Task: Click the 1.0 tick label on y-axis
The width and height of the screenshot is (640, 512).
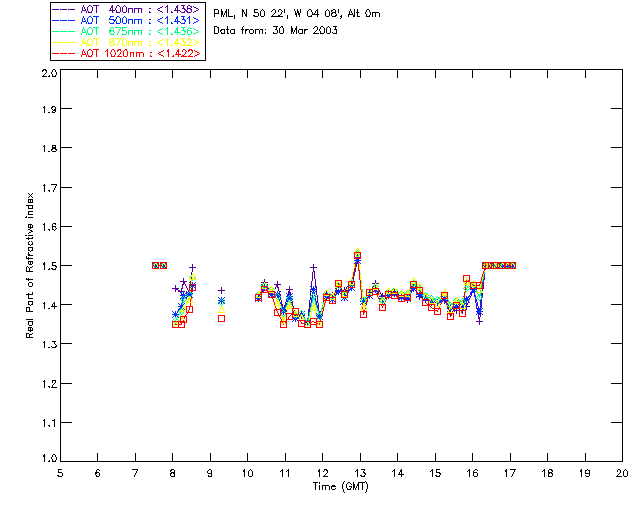Action: [x=47, y=458]
